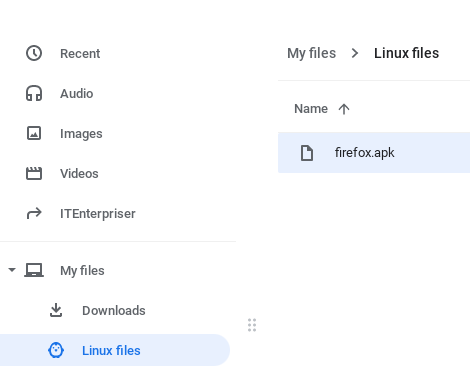Screen dimensions: 470x375
Task: Collapse the My files tree
Action: 12,270
